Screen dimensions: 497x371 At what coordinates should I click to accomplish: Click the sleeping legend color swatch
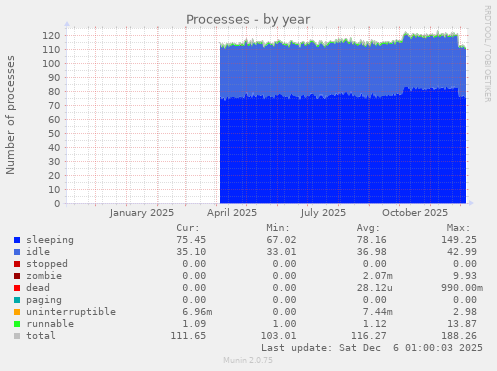pyautogui.click(x=17, y=240)
